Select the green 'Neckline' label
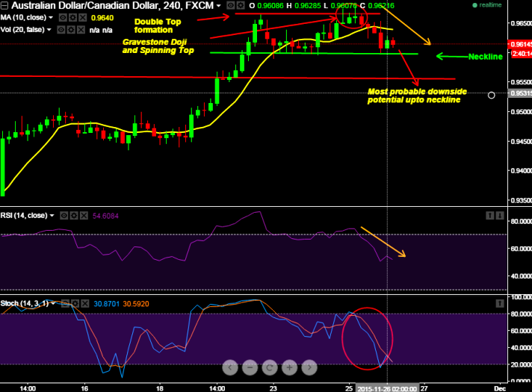532x392 pixels. (486, 57)
